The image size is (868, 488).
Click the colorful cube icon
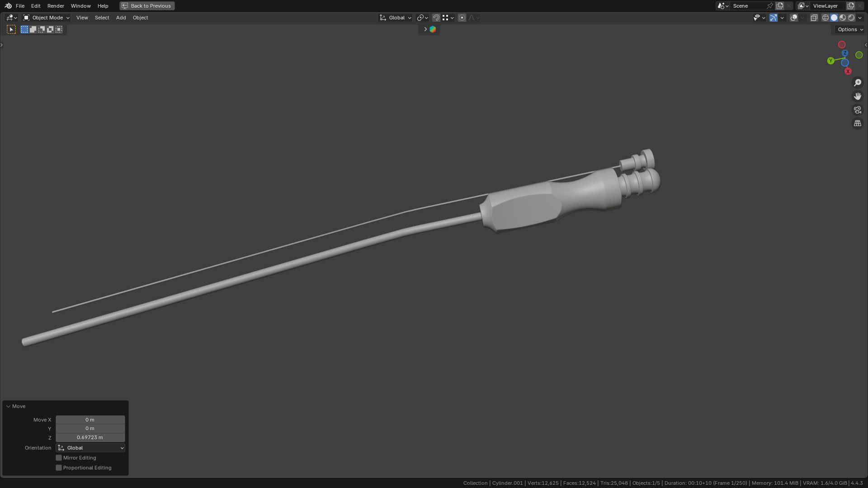click(x=433, y=29)
